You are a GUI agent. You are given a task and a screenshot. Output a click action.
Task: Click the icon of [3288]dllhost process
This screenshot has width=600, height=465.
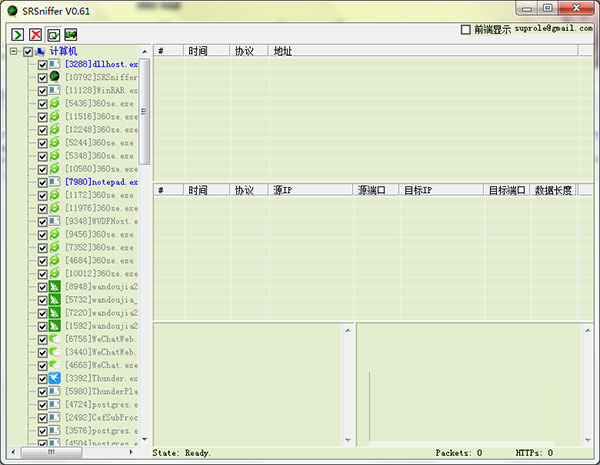click(54, 64)
